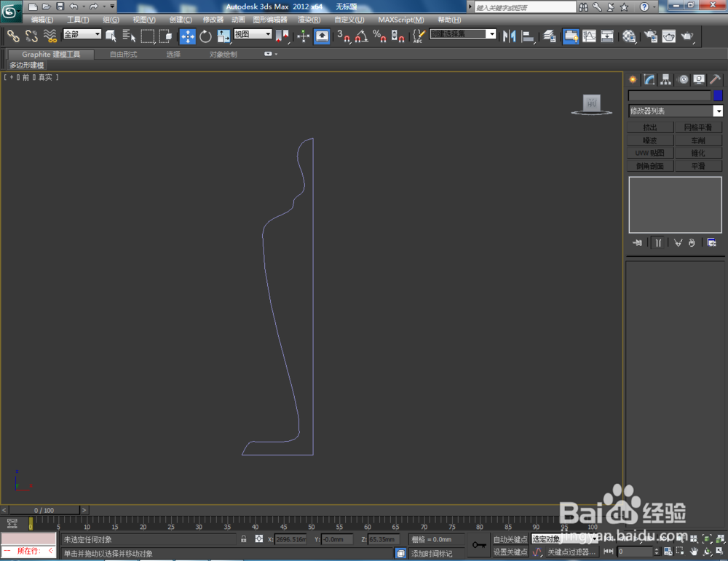The height and width of the screenshot is (561, 728).
Task: Click the X coordinate input field
Action: pyautogui.click(x=290, y=539)
